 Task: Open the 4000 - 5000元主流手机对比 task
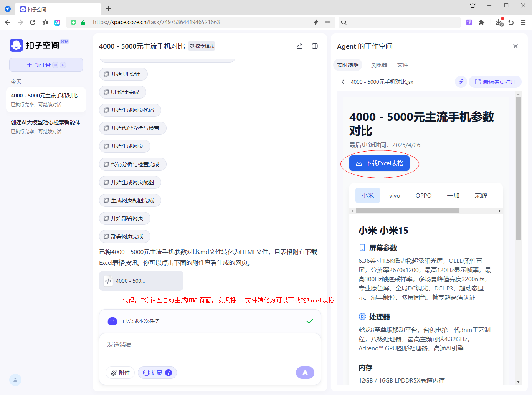point(46,100)
